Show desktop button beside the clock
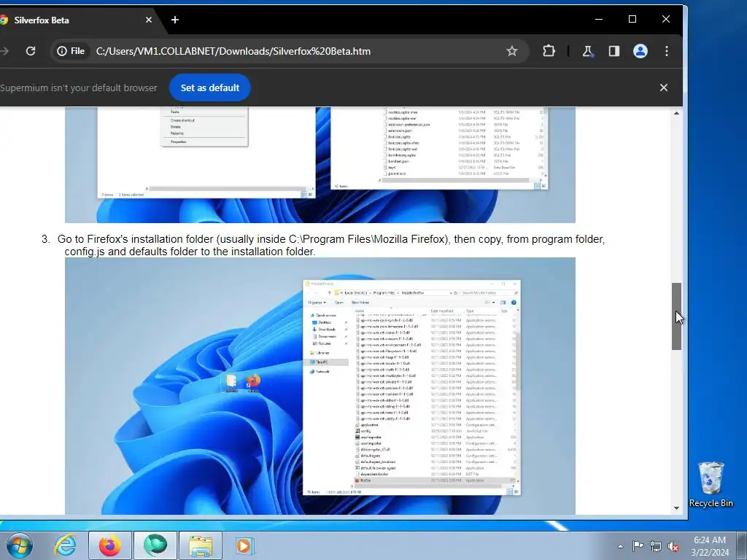The height and width of the screenshot is (560, 747). [743, 545]
